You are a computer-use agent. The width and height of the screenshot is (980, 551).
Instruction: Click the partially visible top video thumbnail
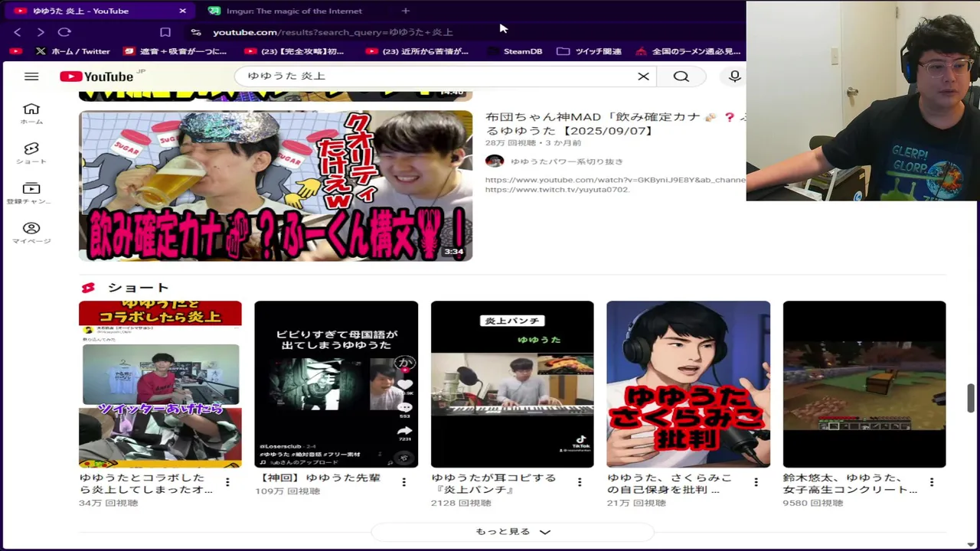(276, 95)
